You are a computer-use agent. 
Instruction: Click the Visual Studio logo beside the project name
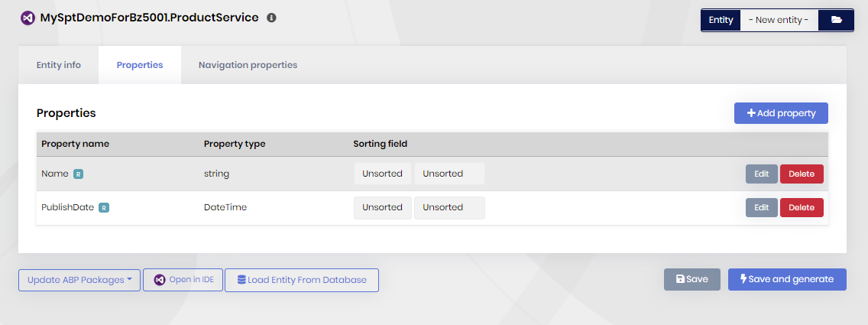pyautogui.click(x=28, y=18)
